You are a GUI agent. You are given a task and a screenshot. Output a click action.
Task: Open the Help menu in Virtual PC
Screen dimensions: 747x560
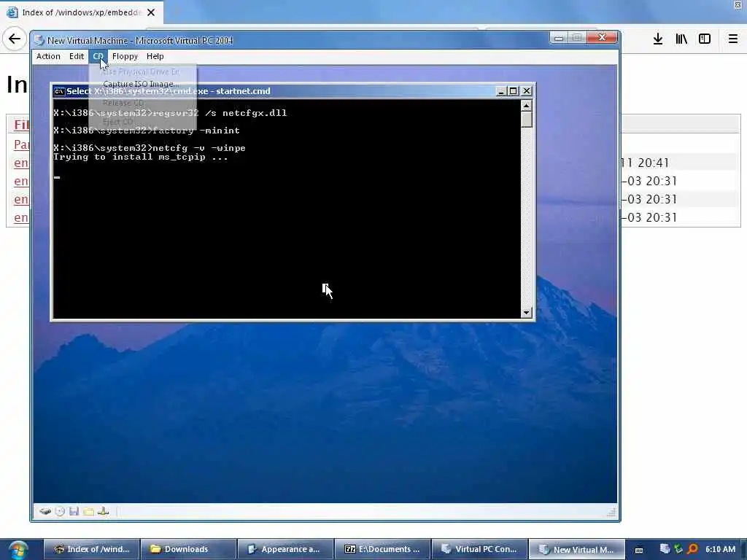[x=155, y=56]
